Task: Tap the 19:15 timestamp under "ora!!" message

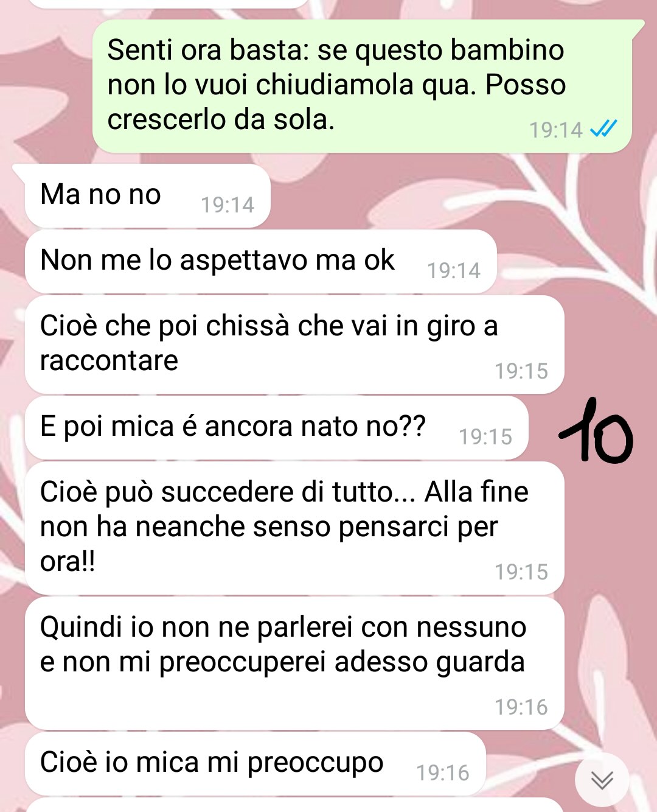Action: pos(521,572)
